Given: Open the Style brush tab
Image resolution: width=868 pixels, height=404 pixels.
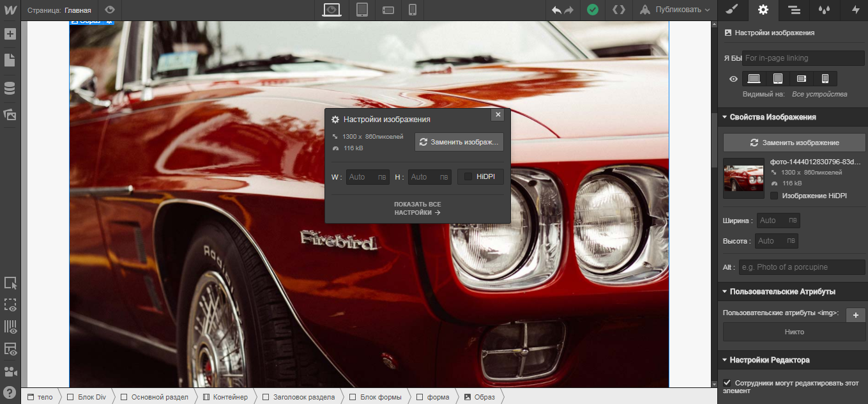Looking at the screenshot, I should click(732, 10).
